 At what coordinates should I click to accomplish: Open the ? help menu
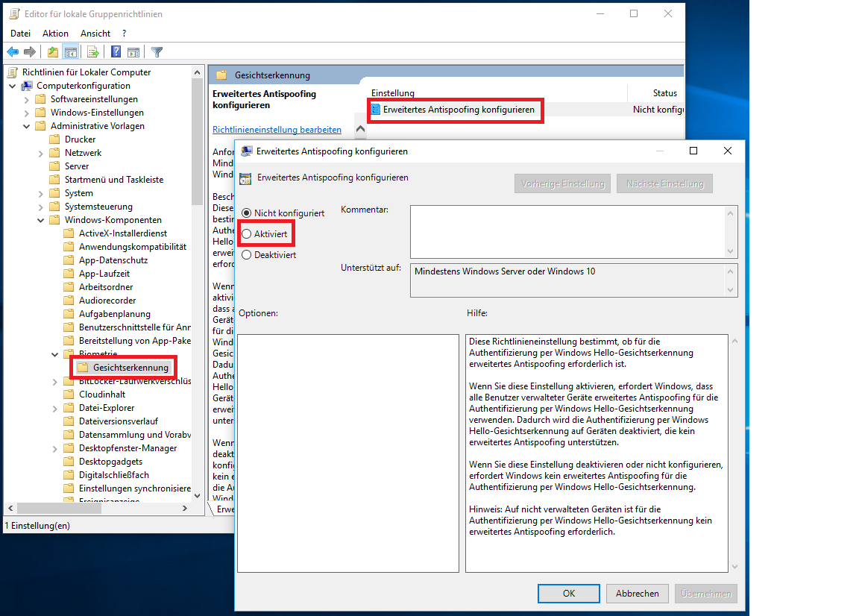tap(125, 34)
